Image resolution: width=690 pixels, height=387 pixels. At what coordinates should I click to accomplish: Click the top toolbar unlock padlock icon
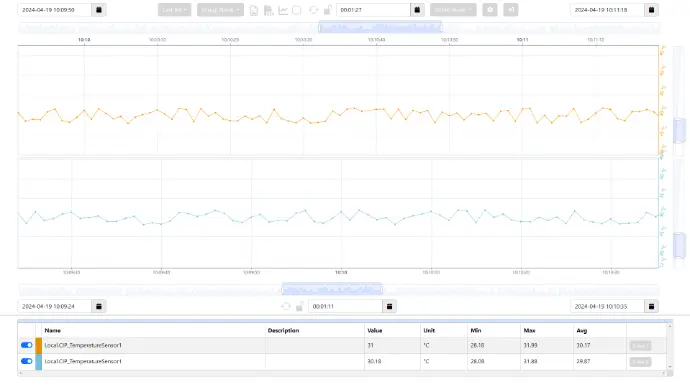[327, 10]
